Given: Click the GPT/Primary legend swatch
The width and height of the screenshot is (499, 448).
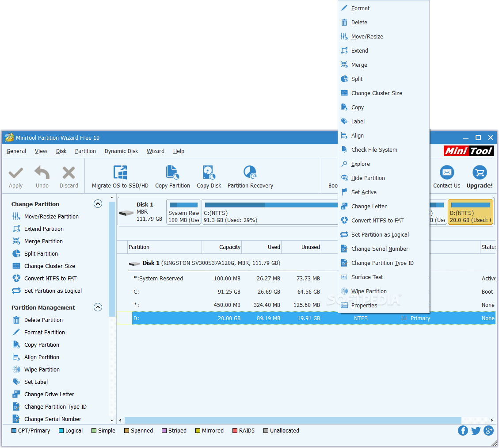Looking at the screenshot, I should pos(14,430).
